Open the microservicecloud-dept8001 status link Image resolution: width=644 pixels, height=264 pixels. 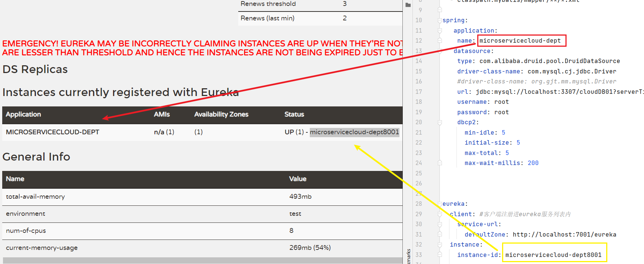354,132
